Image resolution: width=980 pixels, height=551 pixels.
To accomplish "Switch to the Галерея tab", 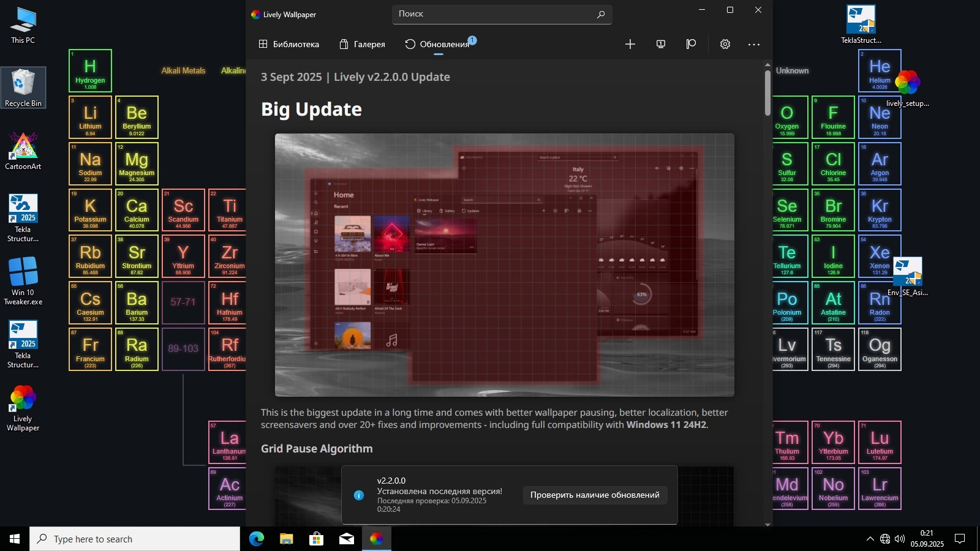I will pyautogui.click(x=363, y=44).
